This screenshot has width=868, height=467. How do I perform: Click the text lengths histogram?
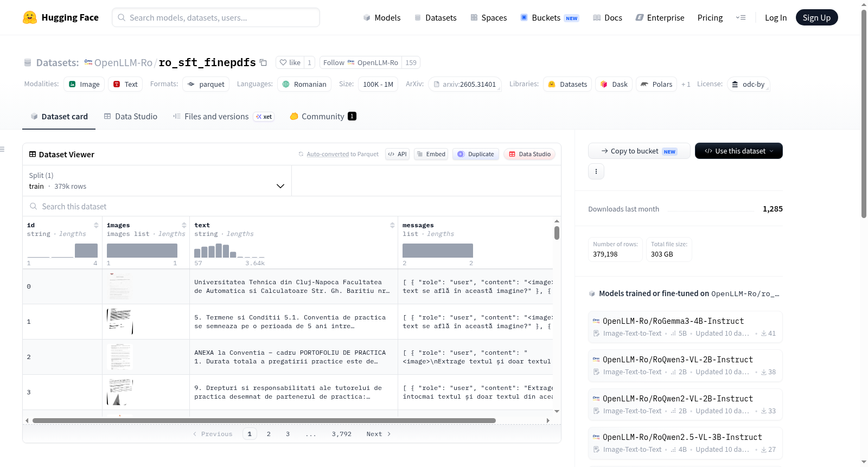(229, 250)
